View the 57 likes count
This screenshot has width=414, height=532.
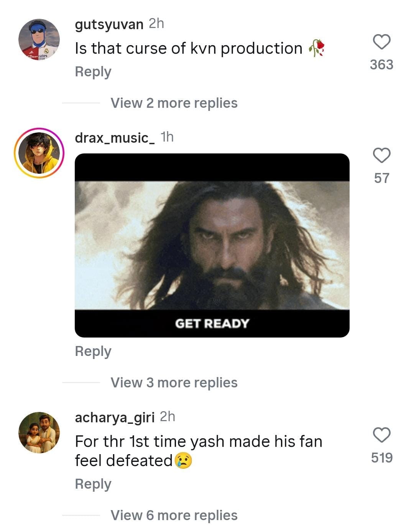coord(381,178)
